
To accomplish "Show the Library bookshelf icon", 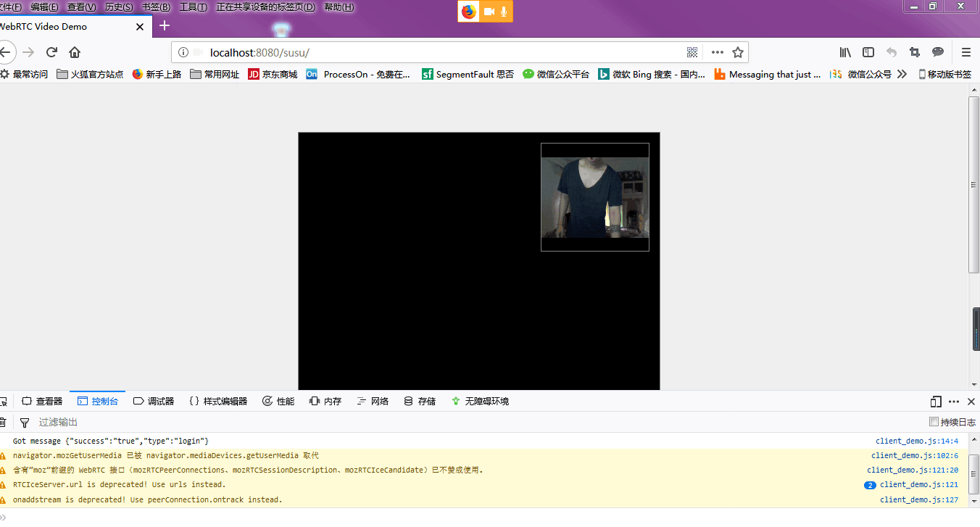I will pyautogui.click(x=845, y=52).
